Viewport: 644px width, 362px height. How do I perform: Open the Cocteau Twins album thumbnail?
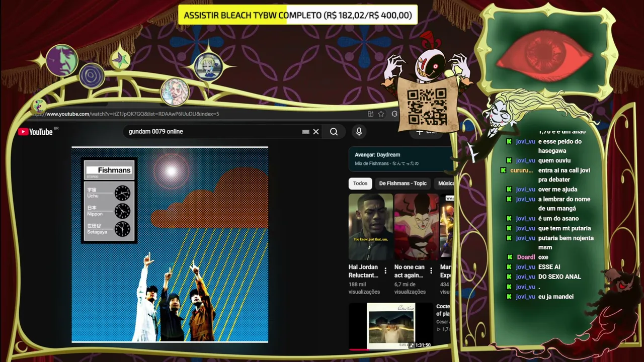pos(391,325)
